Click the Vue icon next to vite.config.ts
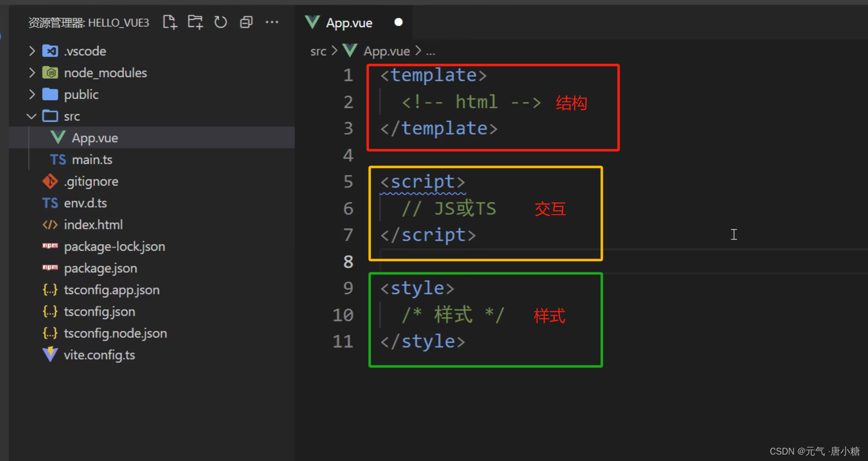This screenshot has height=461, width=868. tap(50, 355)
